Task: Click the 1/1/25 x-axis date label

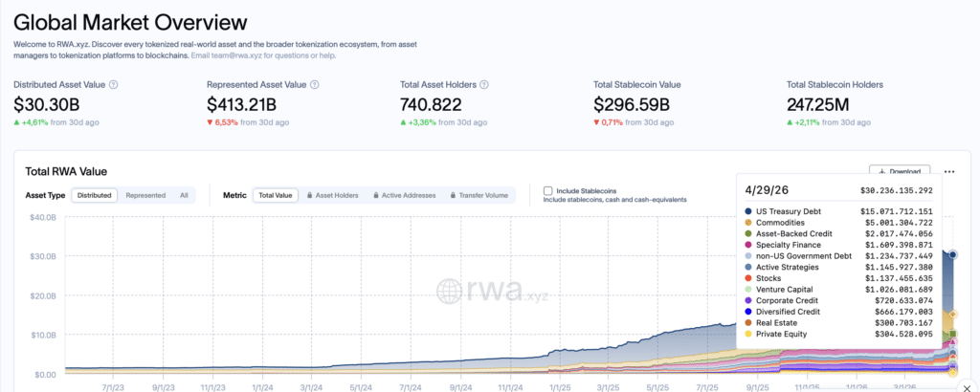Action: click(x=559, y=386)
